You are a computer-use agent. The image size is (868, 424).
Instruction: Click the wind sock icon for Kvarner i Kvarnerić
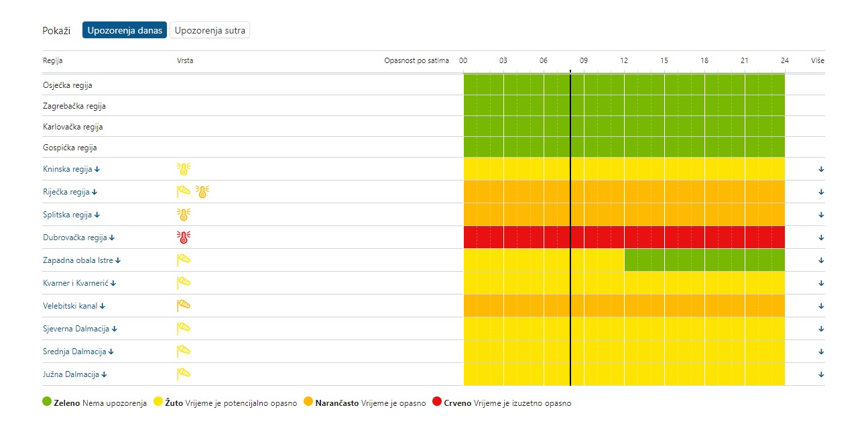click(183, 283)
